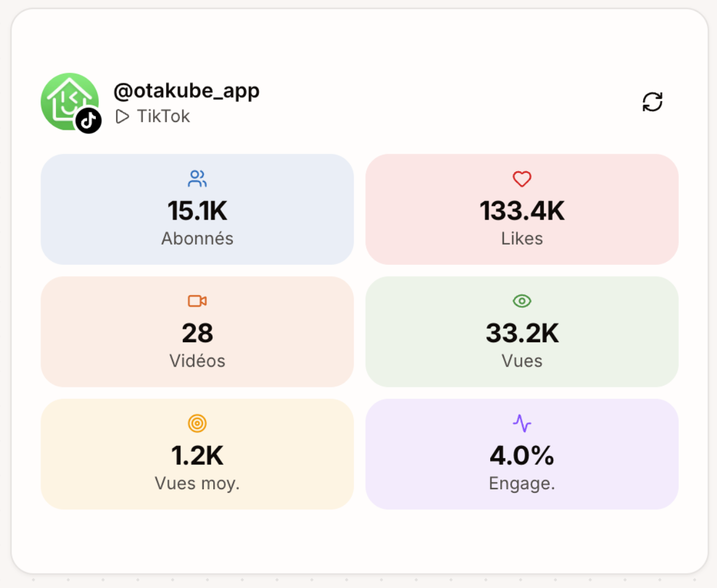The width and height of the screenshot is (717, 588).
Task: Open the Vidéos stat card
Action: (198, 331)
